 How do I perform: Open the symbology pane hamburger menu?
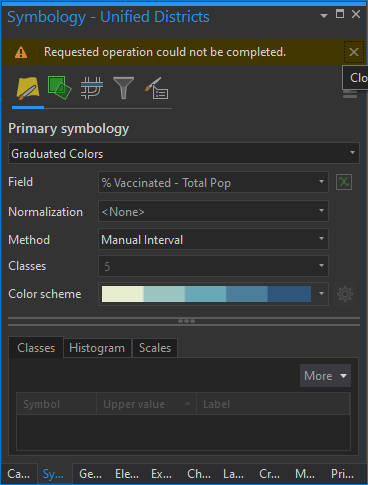[350, 94]
